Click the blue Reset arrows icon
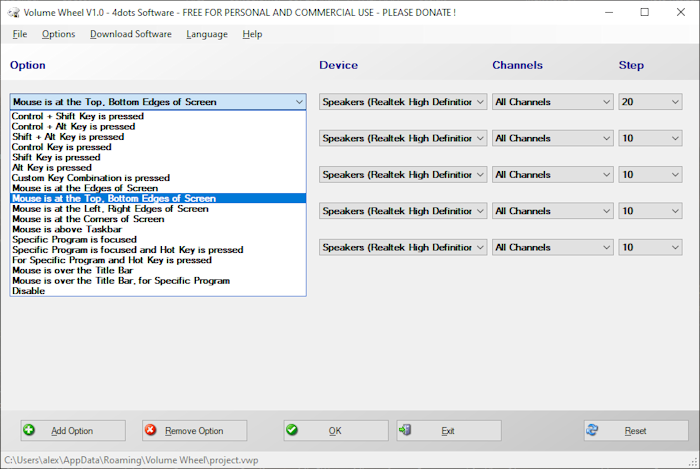The image size is (700, 469). (593, 430)
